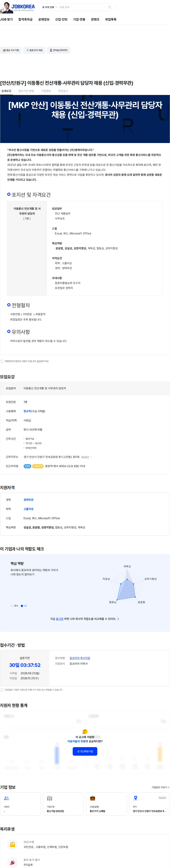Viewport: 170px width, 868px height.
Task: Open the 콘텐츠 menu
Action: pyautogui.click(x=95, y=19)
